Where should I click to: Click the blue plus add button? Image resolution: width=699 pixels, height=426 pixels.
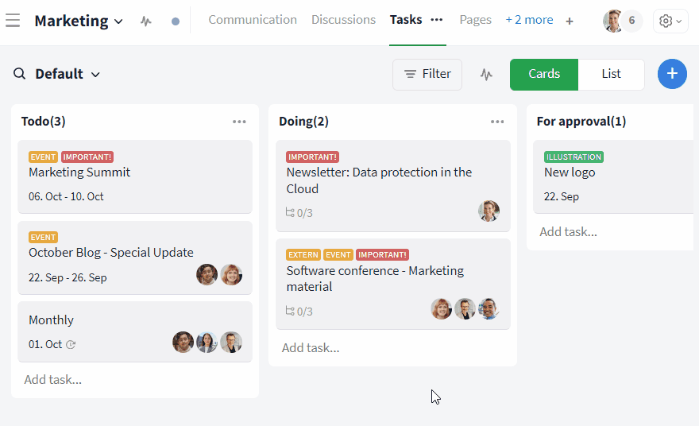[672, 74]
